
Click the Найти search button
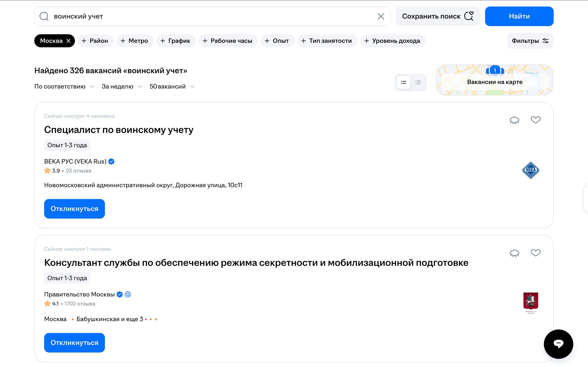[x=519, y=16]
